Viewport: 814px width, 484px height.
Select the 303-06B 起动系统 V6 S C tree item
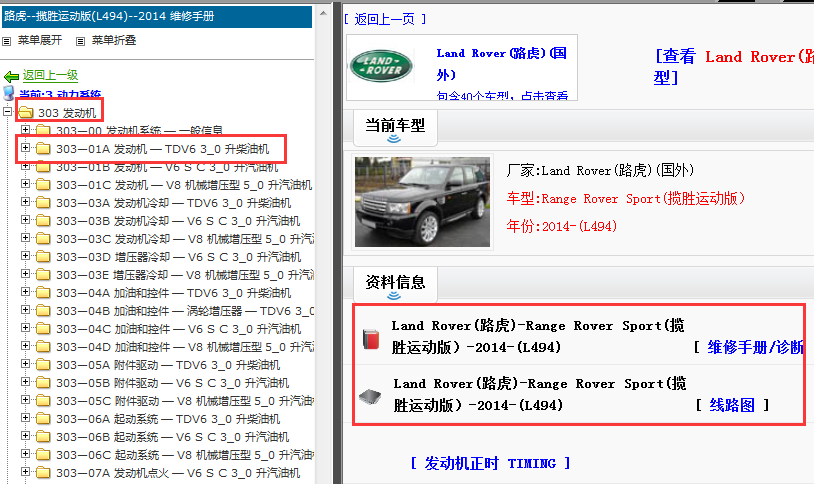(x=172, y=437)
